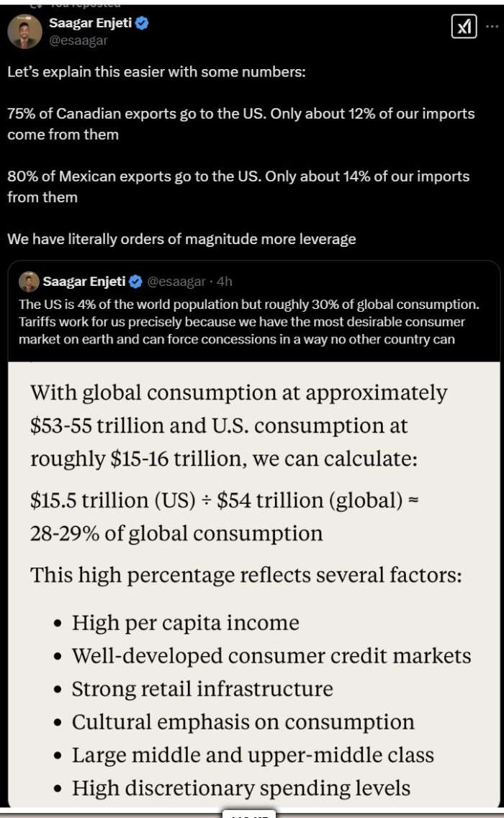Click the paragraph about Mexican exports
504x818 pixels.
238,186
